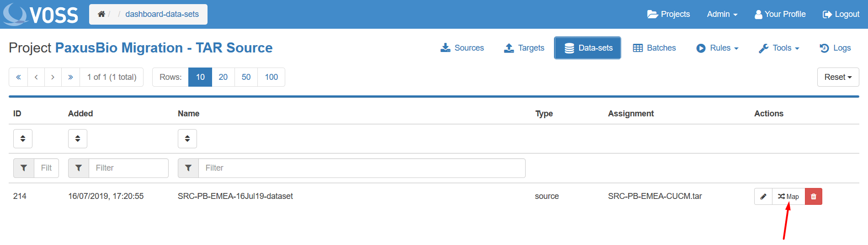868x245 pixels.
Task: Toggle sort order on Name column
Action: tap(187, 139)
